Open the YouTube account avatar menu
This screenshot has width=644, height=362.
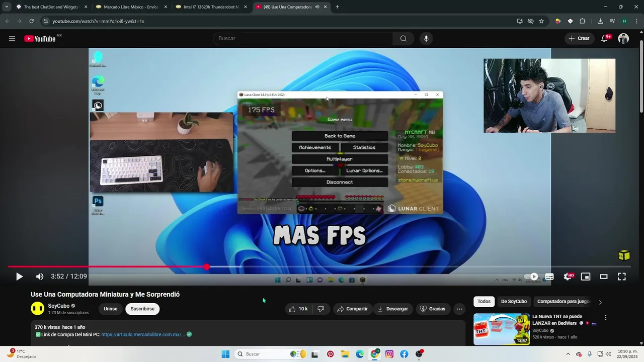pos(624,39)
